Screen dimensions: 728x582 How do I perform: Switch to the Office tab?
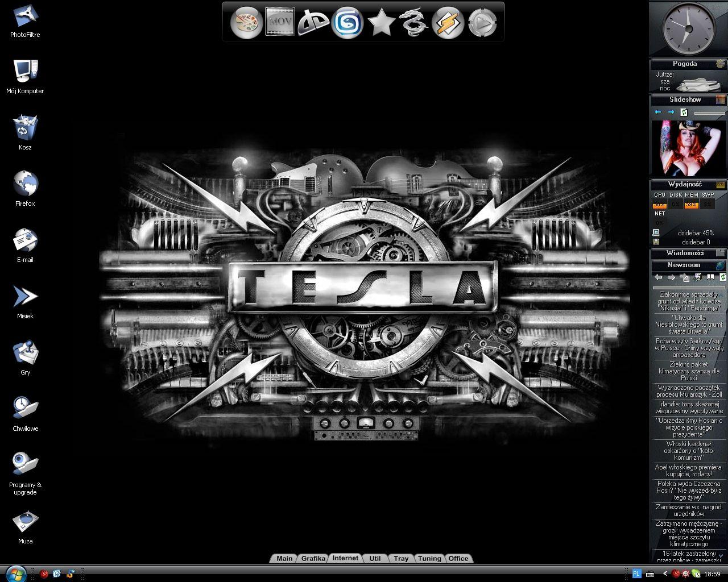pyautogui.click(x=458, y=558)
